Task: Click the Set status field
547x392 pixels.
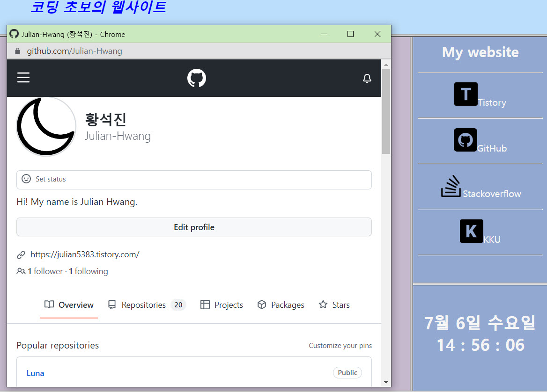Action: point(194,180)
